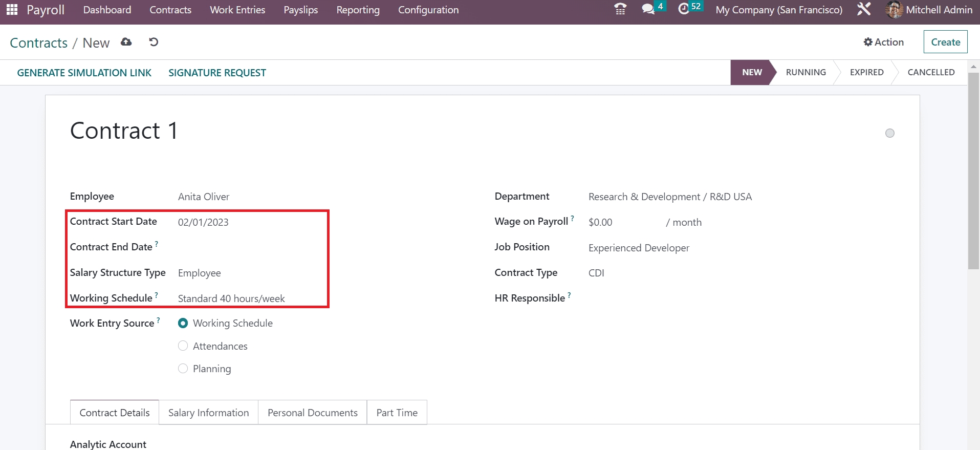
Task: Click the cloud save icon
Action: (x=126, y=42)
